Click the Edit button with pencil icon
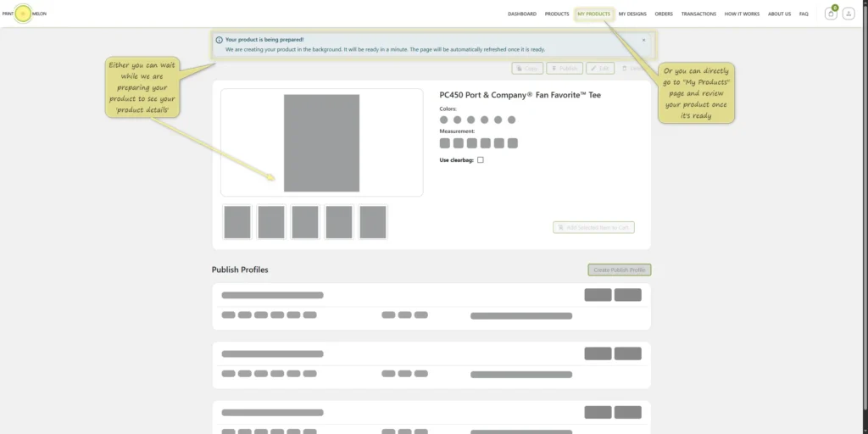Screen dimensions: 868x434 pos(600,69)
